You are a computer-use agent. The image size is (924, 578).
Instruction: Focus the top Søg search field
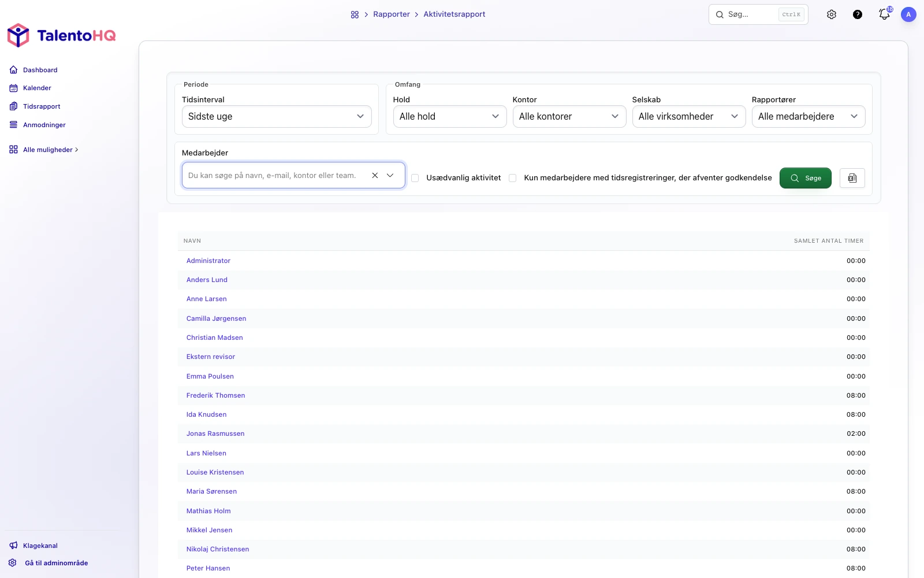click(x=758, y=14)
